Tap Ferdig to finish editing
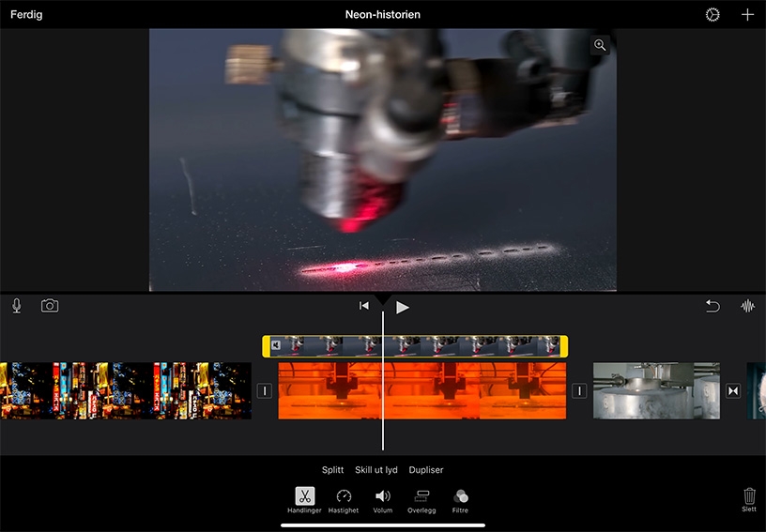 26,15
